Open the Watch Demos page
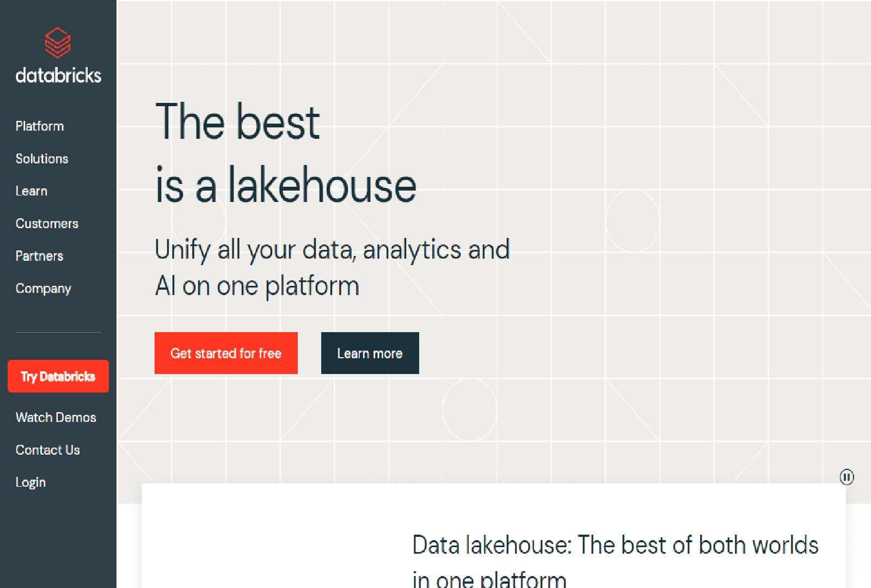The width and height of the screenshot is (871, 588). (56, 417)
